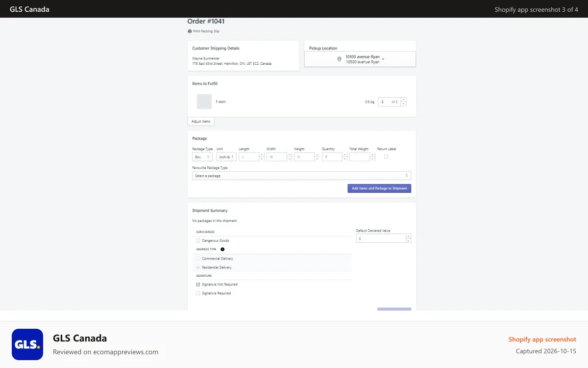Check the Signature Required checkbox
The width and height of the screenshot is (588, 368).
198,293
